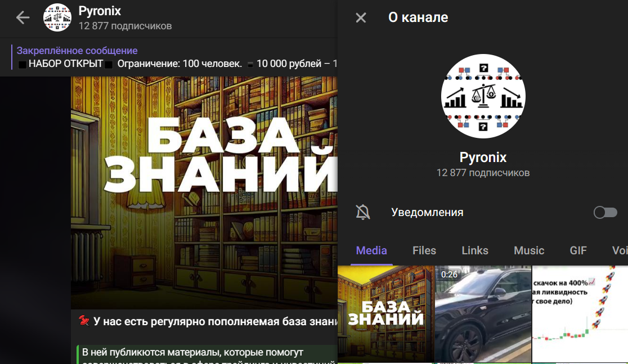Select the Music tab
Viewport: 628px width, 364px height.
(528, 250)
